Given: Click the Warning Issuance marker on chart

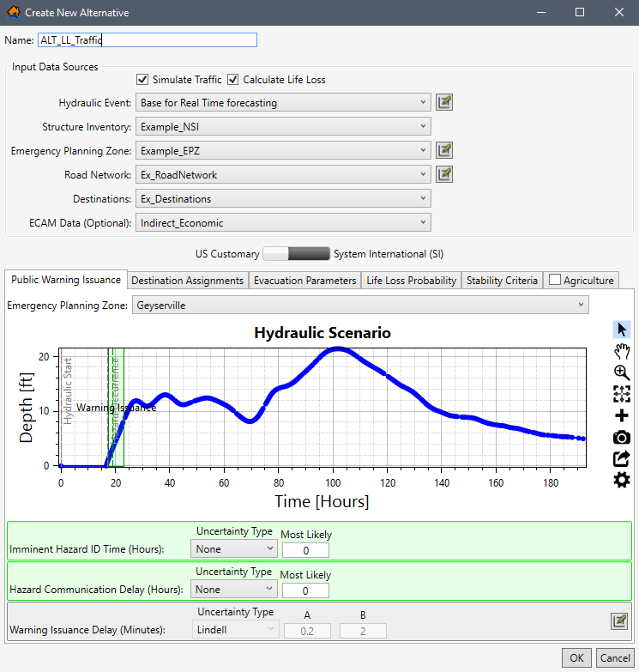Looking at the screenshot, I should tap(116, 408).
